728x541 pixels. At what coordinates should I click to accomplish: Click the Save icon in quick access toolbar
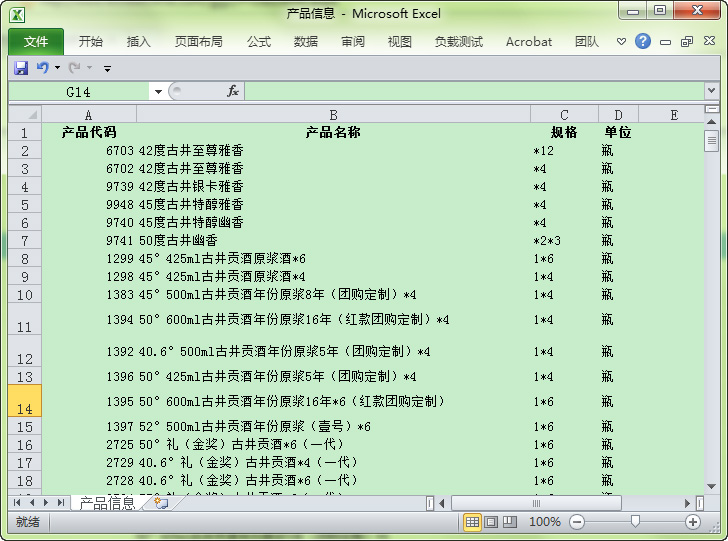click(x=21, y=68)
